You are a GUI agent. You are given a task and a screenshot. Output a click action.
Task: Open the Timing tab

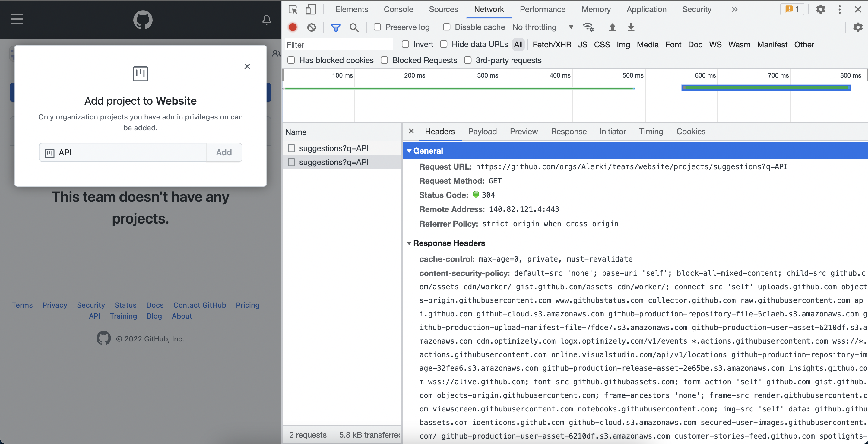click(651, 132)
